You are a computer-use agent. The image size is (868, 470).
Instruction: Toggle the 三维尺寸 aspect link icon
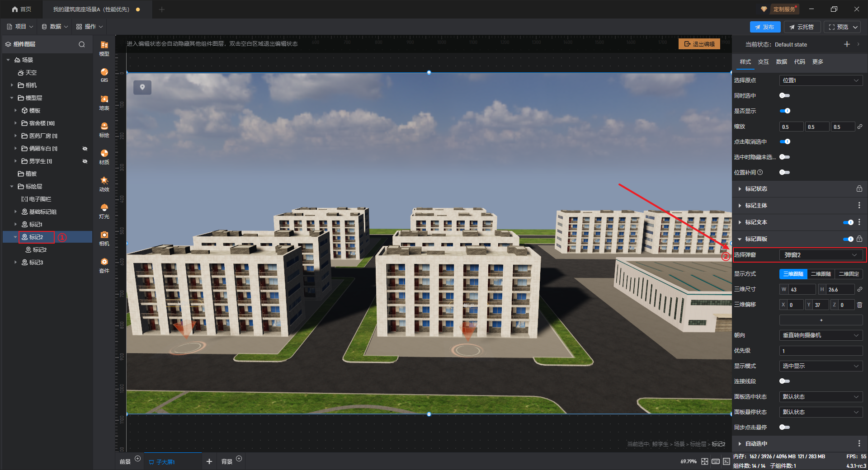pyautogui.click(x=860, y=289)
